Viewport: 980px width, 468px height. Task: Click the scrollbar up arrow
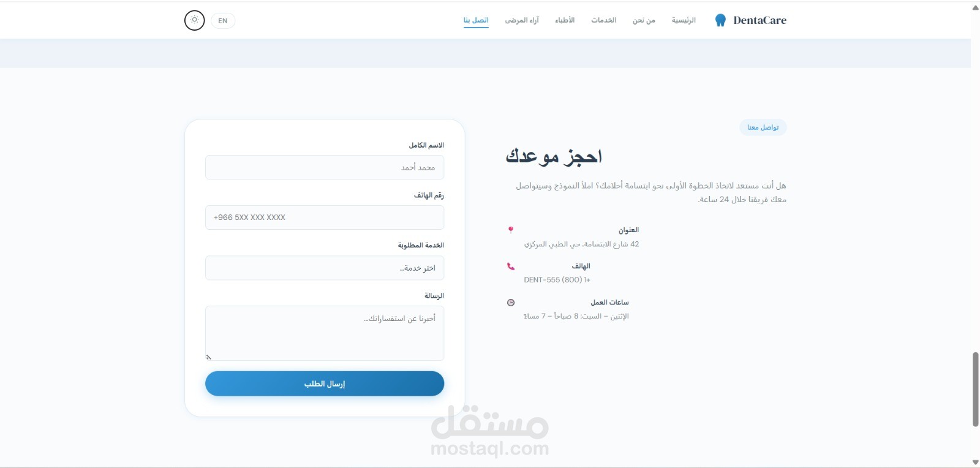point(976,7)
